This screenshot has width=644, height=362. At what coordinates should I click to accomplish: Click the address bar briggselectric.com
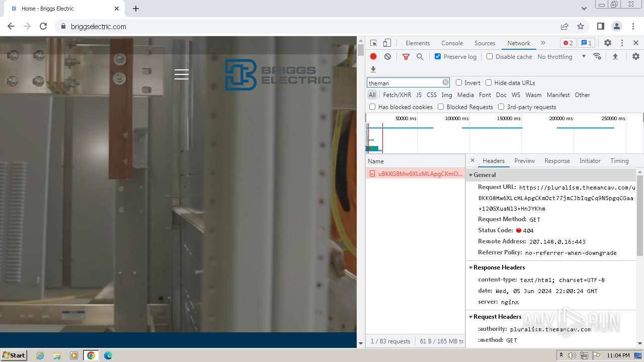(x=99, y=26)
